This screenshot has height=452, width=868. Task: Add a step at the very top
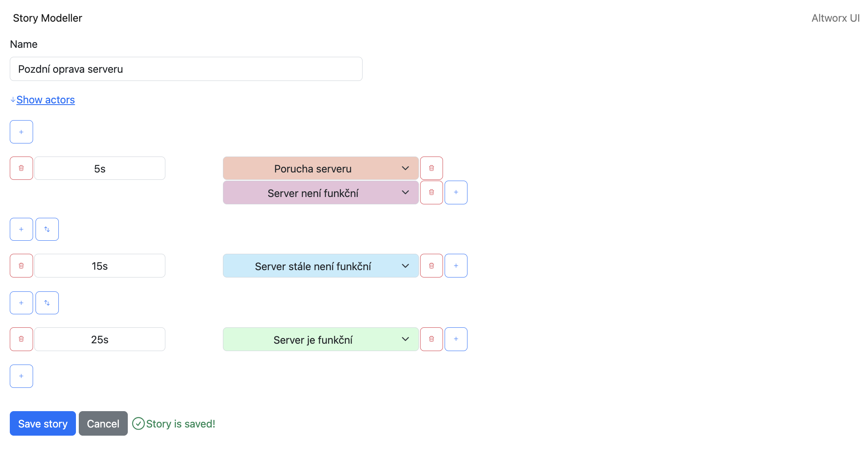point(21,132)
